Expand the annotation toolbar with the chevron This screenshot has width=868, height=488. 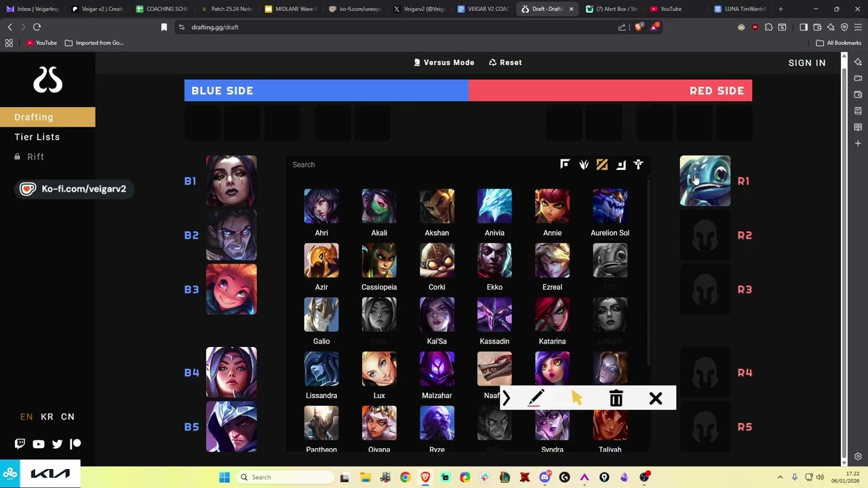(x=506, y=399)
